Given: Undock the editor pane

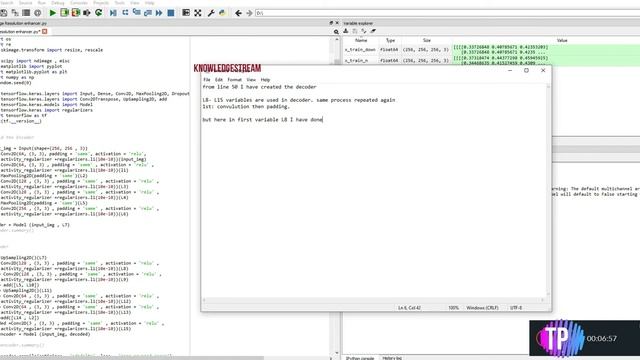Looking at the screenshot, I should [331, 23].
